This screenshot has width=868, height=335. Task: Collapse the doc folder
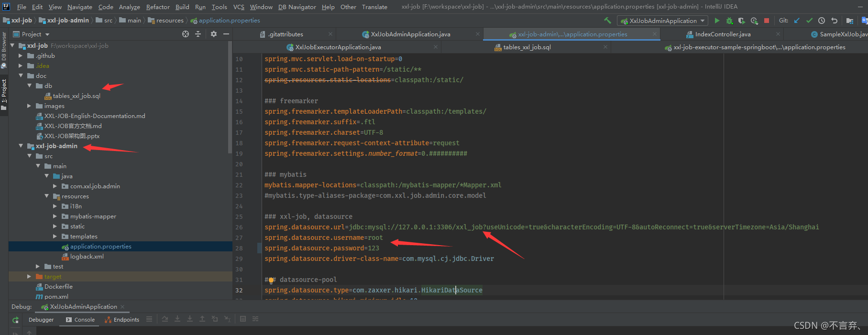[21, 76]
